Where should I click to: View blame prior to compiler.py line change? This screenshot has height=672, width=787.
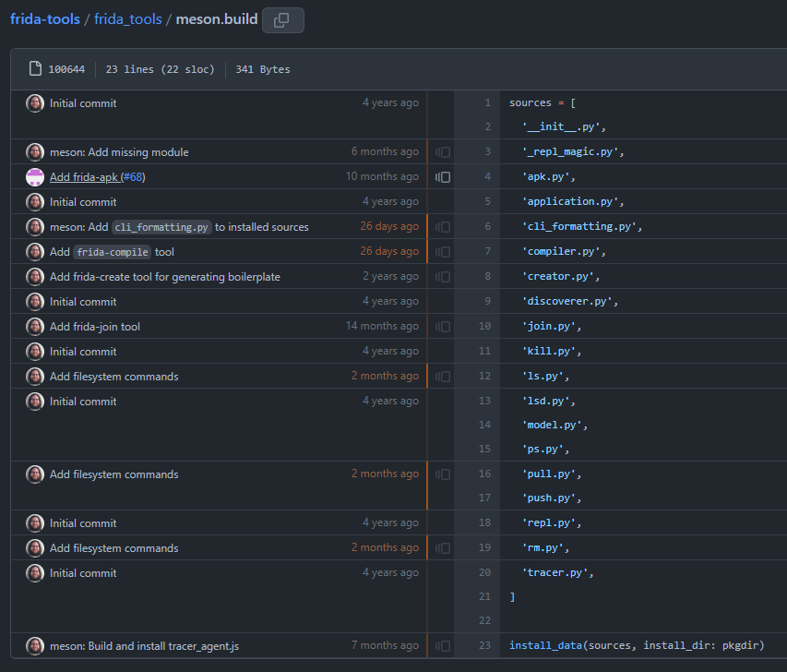coord(443,252)
